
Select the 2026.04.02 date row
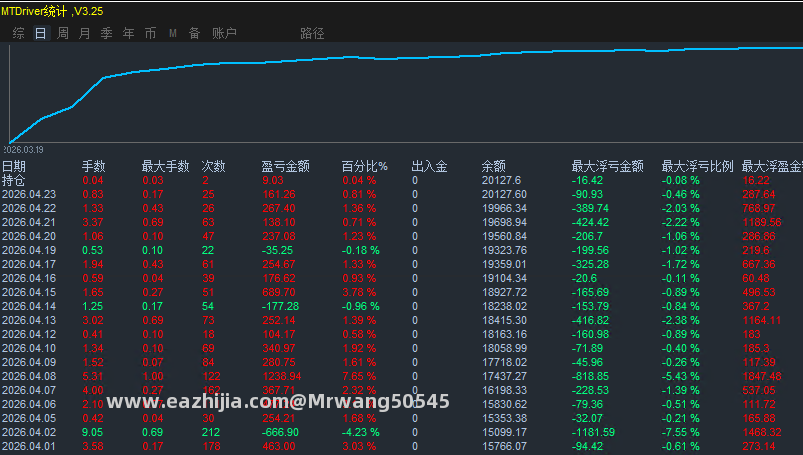click(29, 432)
